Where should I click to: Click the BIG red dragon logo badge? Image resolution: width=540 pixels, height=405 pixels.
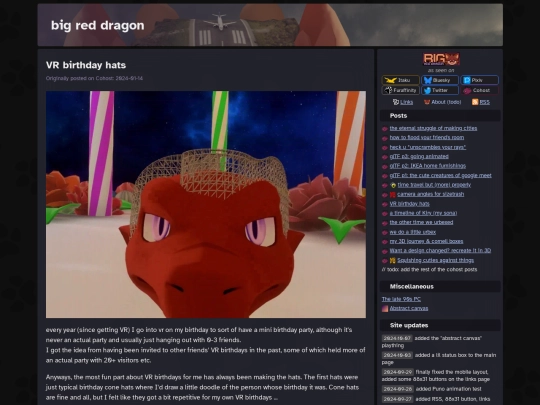tap(441, 59)
